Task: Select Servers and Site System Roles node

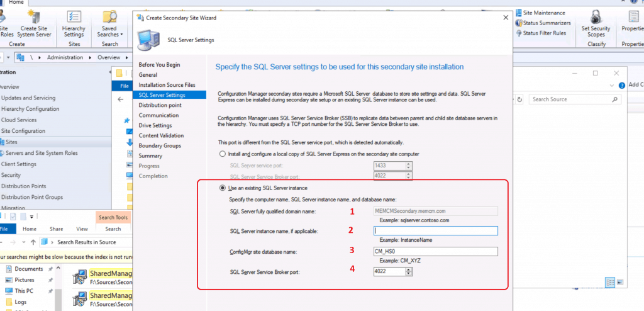Action: coord(41,153)
